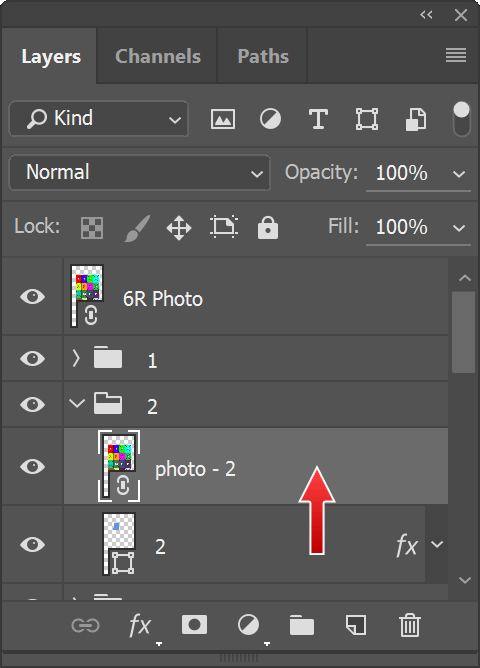Screen dimensions: 480x668
Task: Expand group 1 folder
Action: click(x=76, y=359)
